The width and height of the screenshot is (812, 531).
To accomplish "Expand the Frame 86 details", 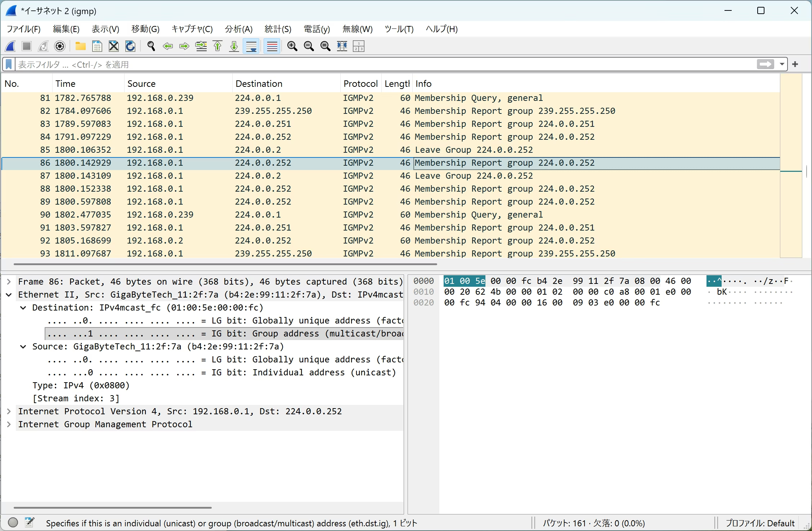I will [9, 281].
